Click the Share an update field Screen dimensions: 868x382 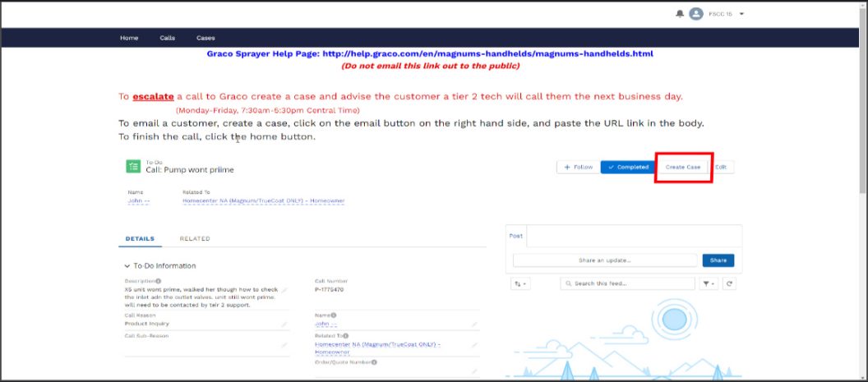coord(605,260)
